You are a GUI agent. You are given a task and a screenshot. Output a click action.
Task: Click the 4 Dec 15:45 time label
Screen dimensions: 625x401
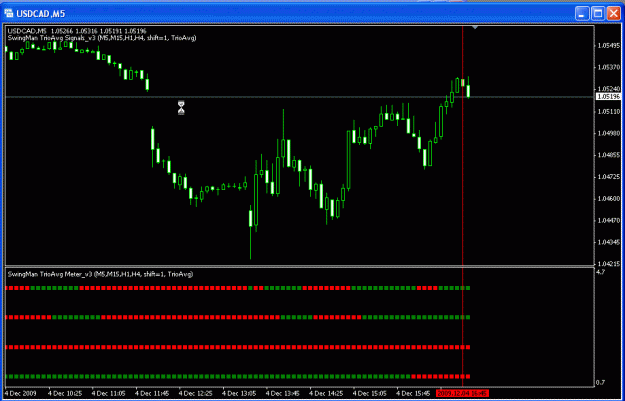[x=413, y=393]
